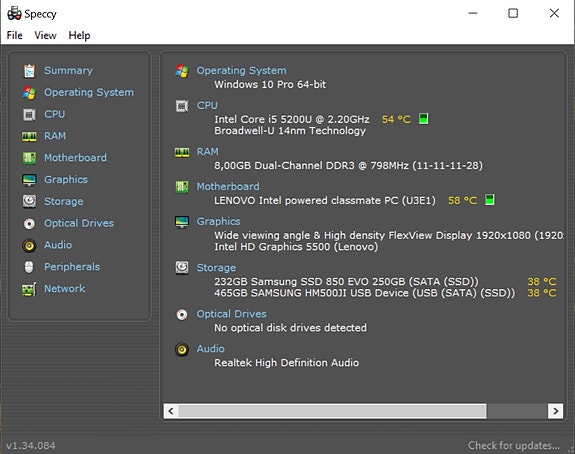Select the CPU chip icon in sidebar

(29, 114)
